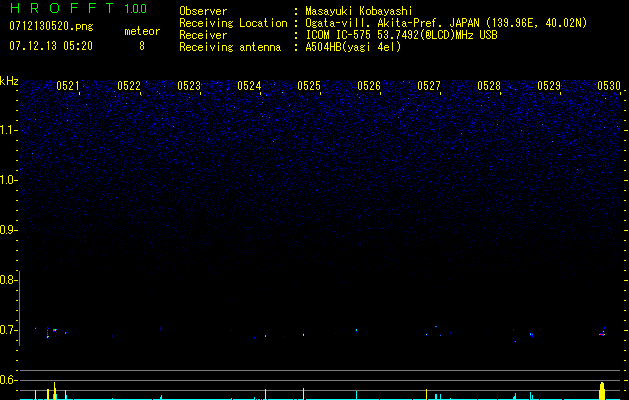Click the 1.1 kHz frequency label
Viewport: 629px width, 400px height.
[8, 130]
